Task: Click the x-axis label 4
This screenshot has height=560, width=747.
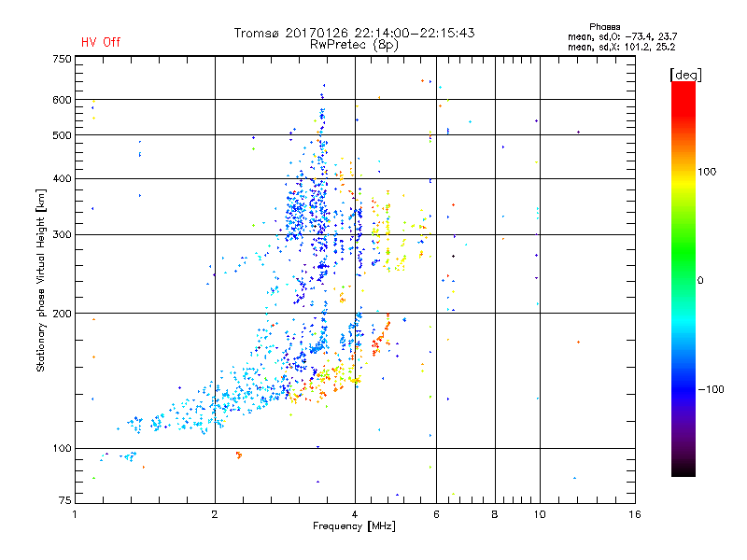Action: click(x=355, y=514)
